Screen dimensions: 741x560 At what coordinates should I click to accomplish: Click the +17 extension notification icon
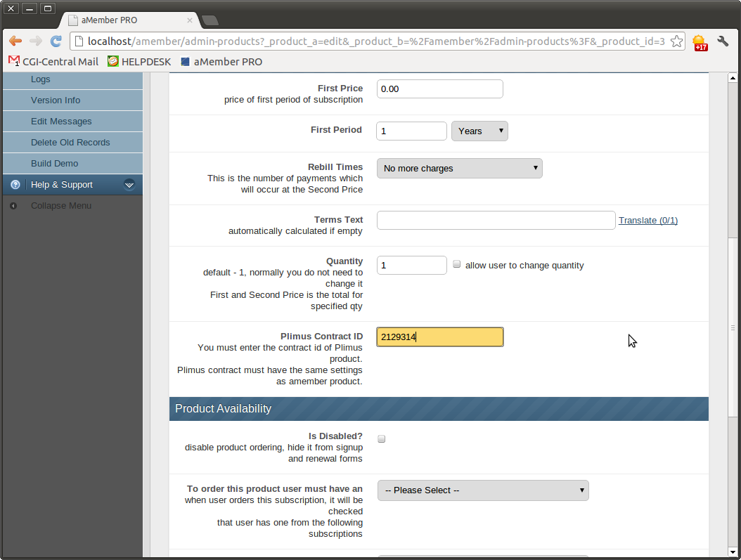coord(700,43)
